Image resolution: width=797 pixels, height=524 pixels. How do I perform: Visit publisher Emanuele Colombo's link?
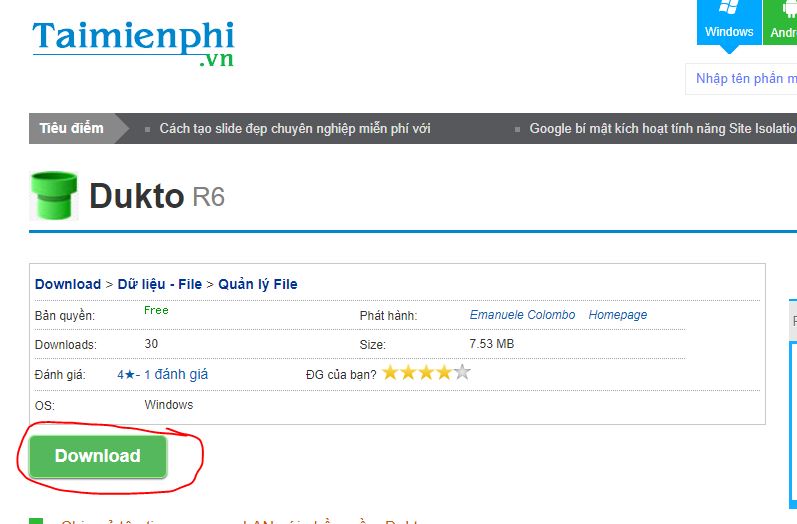522,315
